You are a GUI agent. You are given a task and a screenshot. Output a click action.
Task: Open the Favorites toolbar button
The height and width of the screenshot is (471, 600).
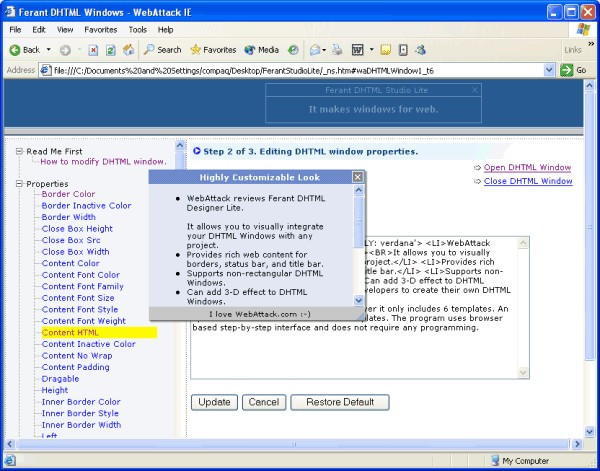tap(213, 50)
